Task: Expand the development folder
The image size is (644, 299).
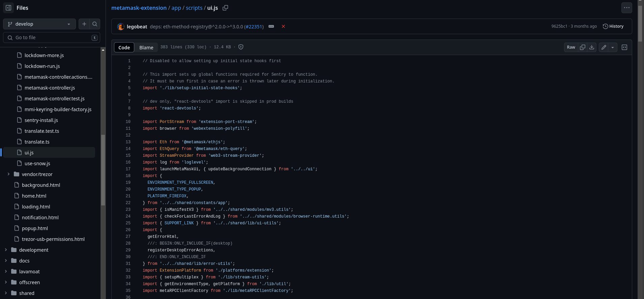Action: [x=6, y=250]
